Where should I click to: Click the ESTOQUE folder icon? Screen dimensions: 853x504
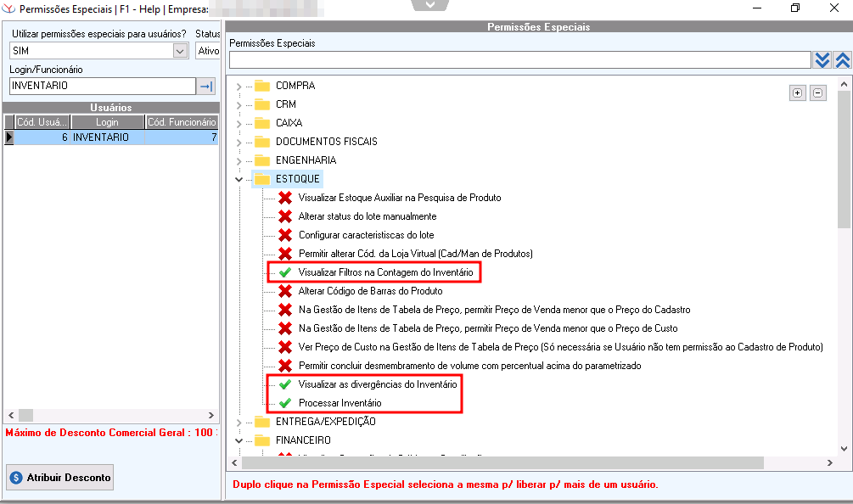[261, 179]
